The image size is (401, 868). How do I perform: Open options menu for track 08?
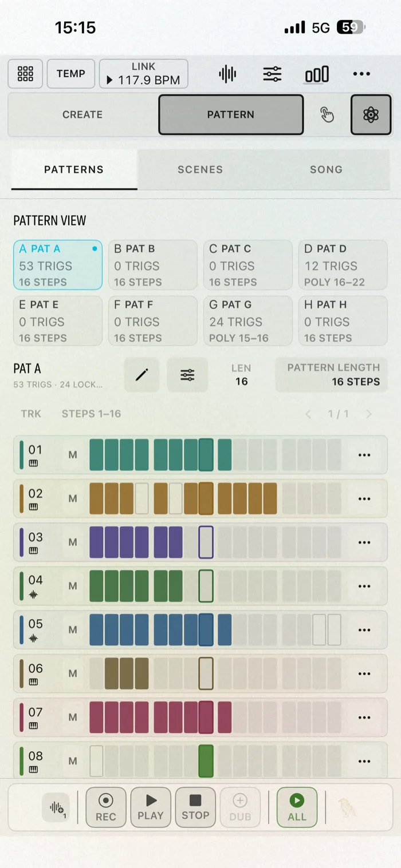(x=364, y=761)
